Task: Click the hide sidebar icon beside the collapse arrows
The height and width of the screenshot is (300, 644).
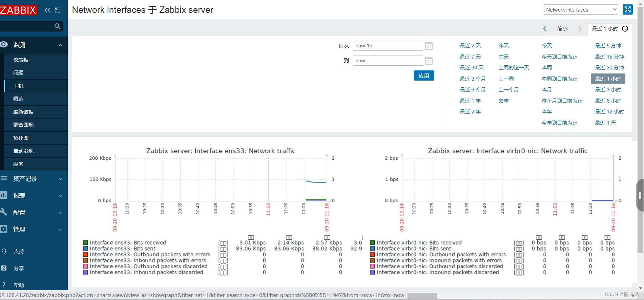Action: click(58, 10)
